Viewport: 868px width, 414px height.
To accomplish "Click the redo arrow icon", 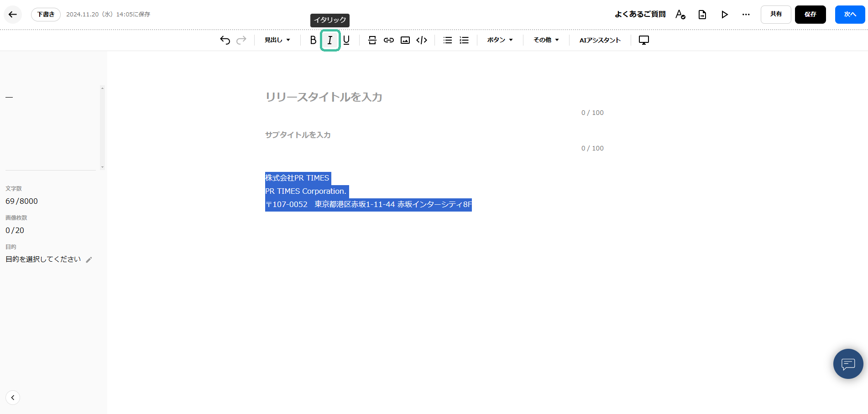I will pyautogui.click(x=241, y=40).
